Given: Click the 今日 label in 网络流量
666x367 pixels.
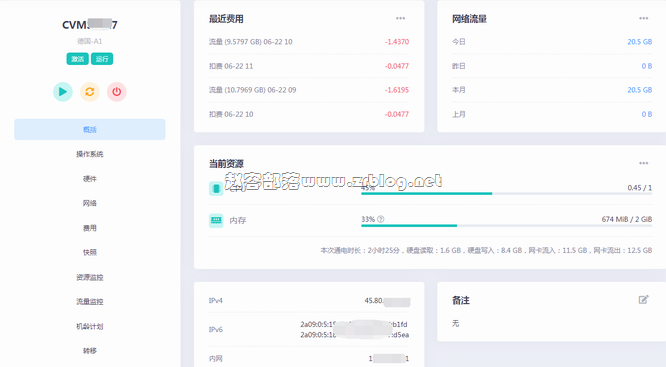Looking at the screenshot, I should click(x=459, y=42).
